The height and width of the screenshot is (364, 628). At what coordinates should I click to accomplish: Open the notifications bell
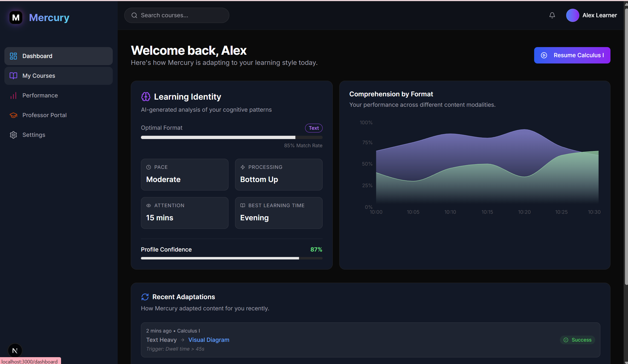click(552, 15)
